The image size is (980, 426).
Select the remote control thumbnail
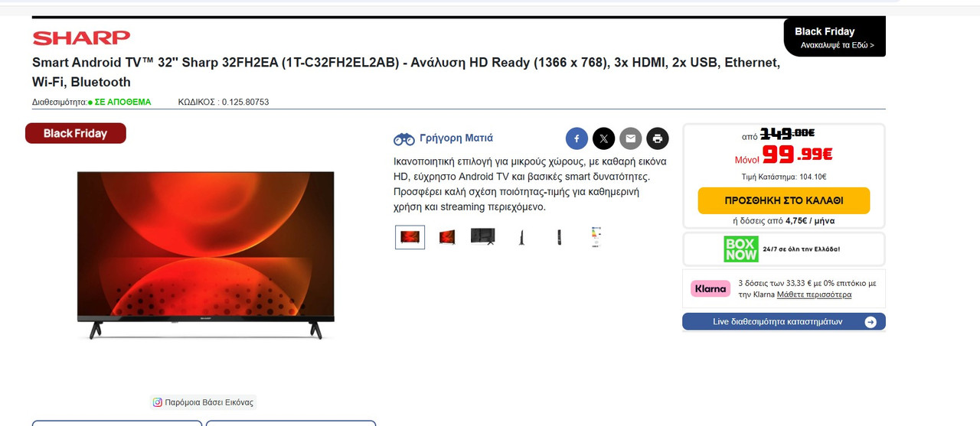tap(560, 237)
